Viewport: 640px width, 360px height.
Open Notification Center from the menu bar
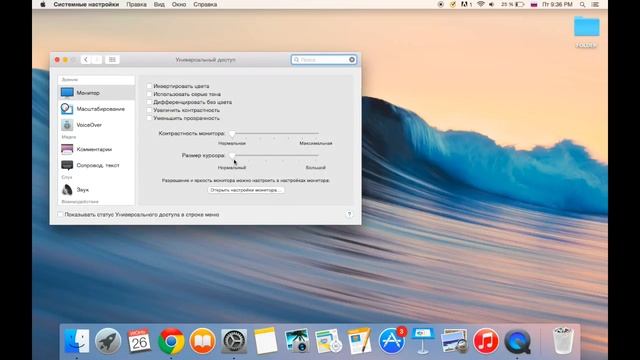(x=595, y=4)
